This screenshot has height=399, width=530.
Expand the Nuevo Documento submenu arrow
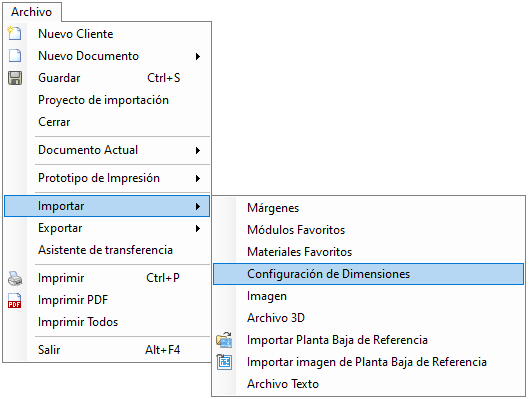(198, 56)
